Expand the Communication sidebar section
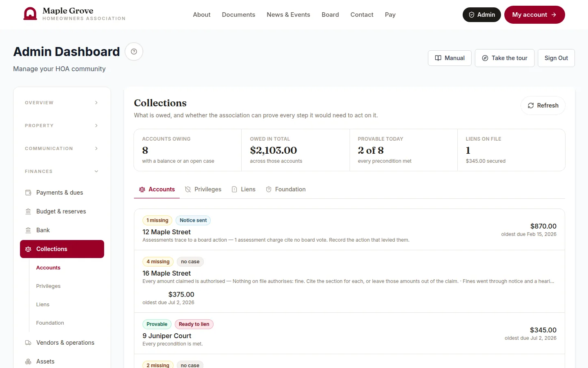This screenshot has height=368, width=588. click(x=62, y=148)
